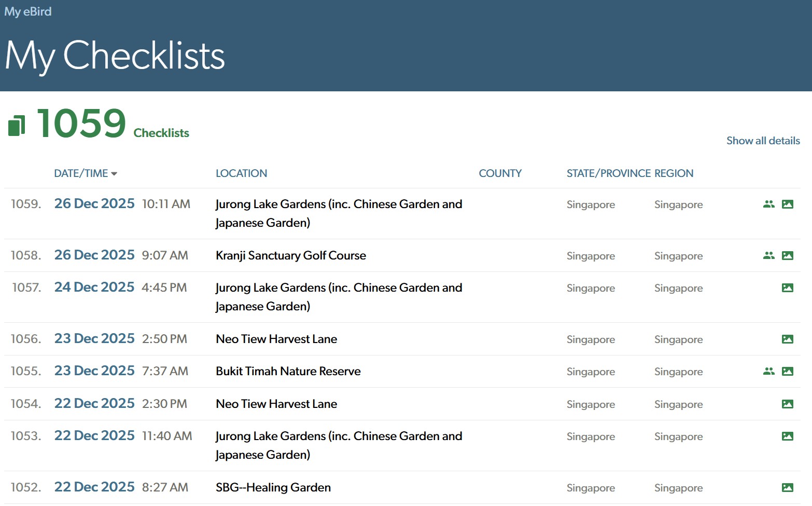Image resolution: width=812 pixels, height=506 pixels.
Task: Click the Kranji Sanctuary Golf Course location
Action: click(290, 255)
